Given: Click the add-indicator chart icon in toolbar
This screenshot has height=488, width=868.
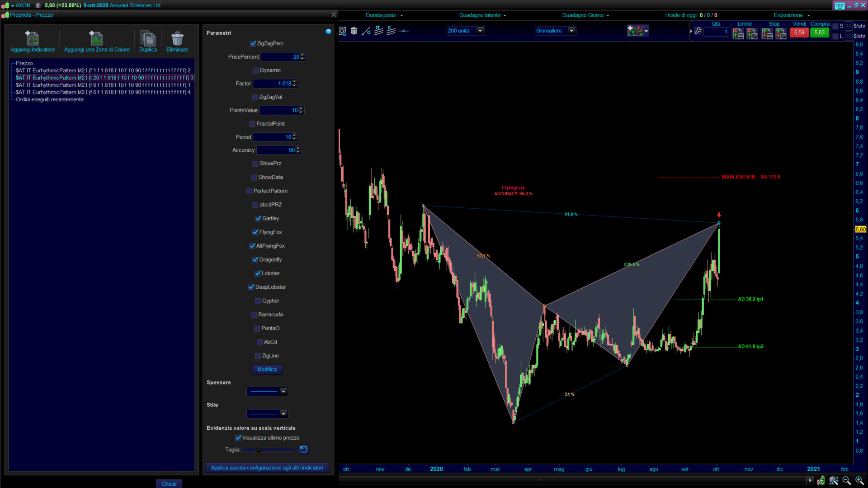Looking at the screenshot, I should click(x=635, y=31).
